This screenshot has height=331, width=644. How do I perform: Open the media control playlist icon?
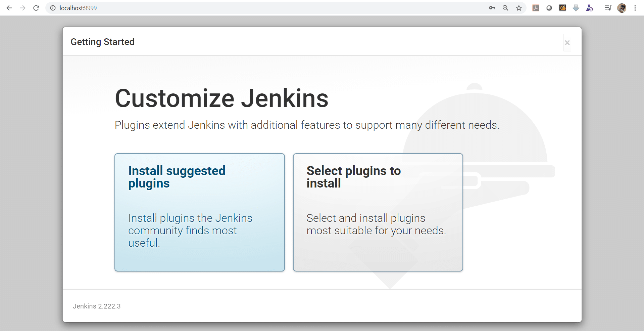[608, 8]
